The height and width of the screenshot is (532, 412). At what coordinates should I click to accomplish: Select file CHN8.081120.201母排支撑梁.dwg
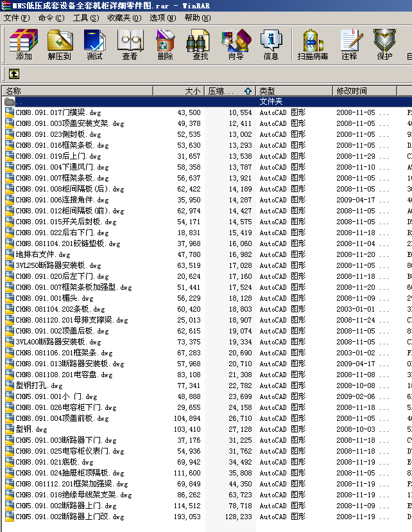(72, 320)
